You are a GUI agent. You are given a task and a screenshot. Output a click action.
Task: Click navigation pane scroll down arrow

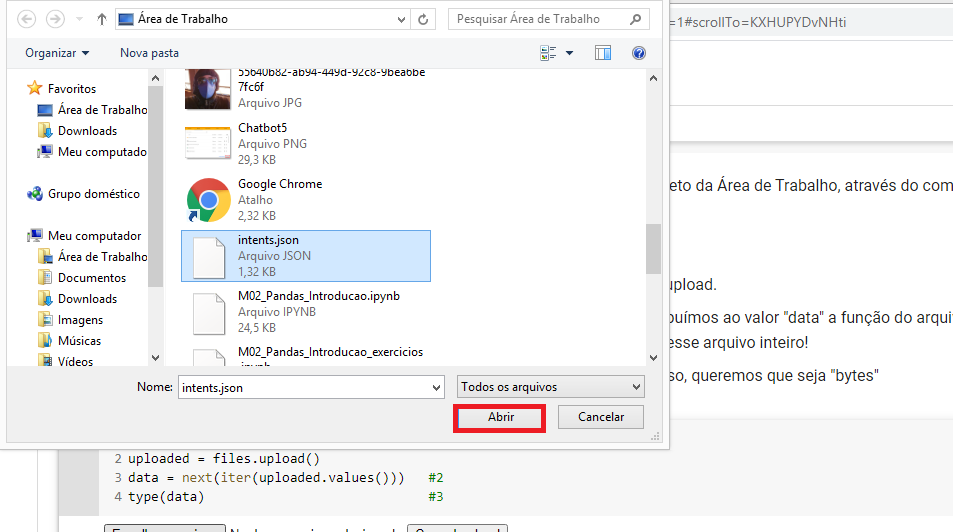156,358
